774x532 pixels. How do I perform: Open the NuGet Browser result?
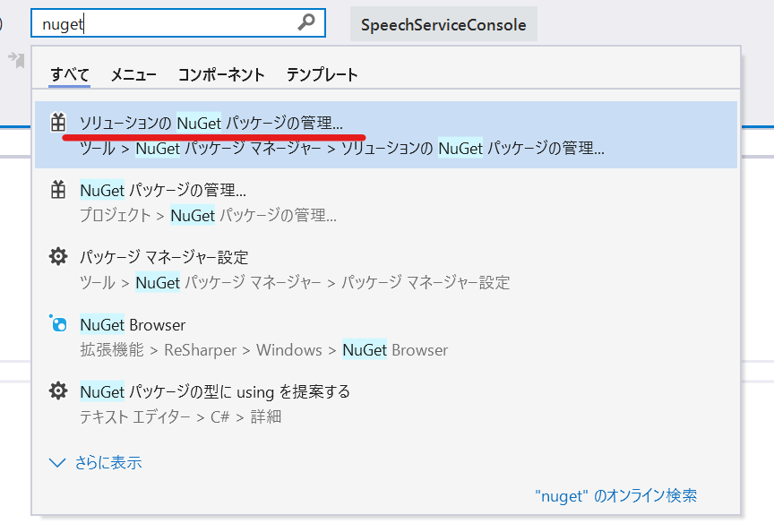386,337
